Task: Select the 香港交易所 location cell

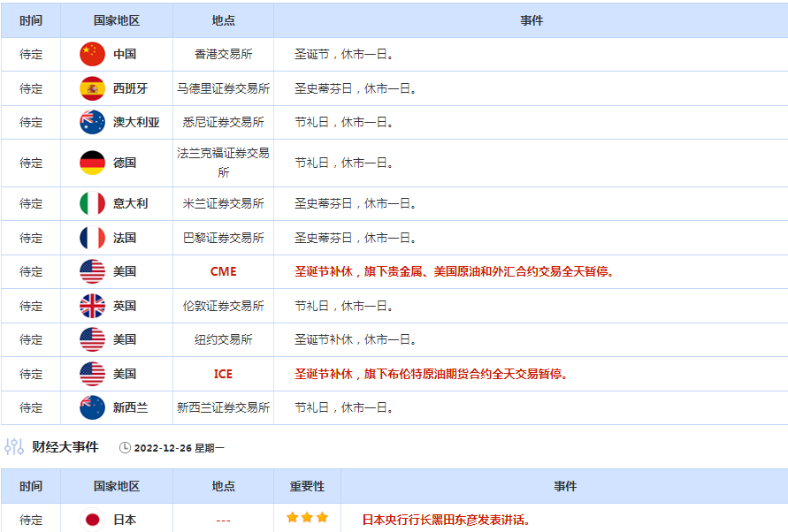Action: pyautogui.click(x=223, y=54)
